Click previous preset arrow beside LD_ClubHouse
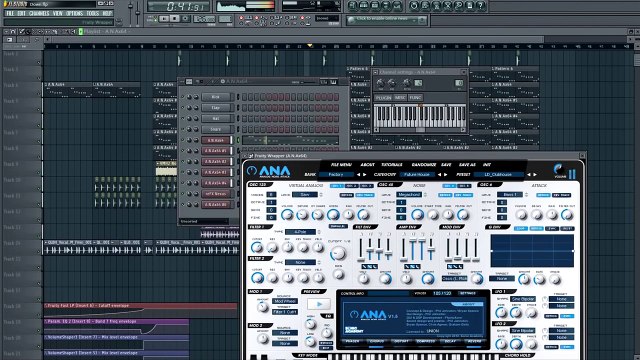The image size is (640, 360). pos(529,175)
